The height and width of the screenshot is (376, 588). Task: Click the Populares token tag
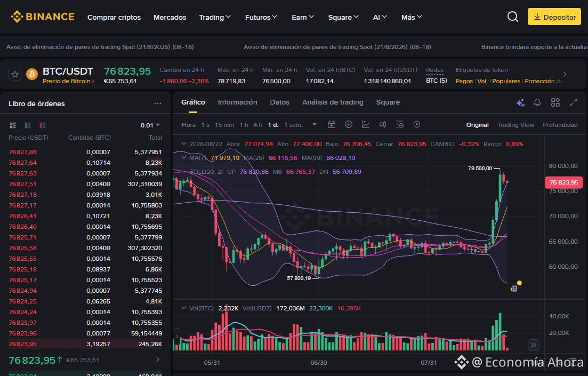coord(506,81)
